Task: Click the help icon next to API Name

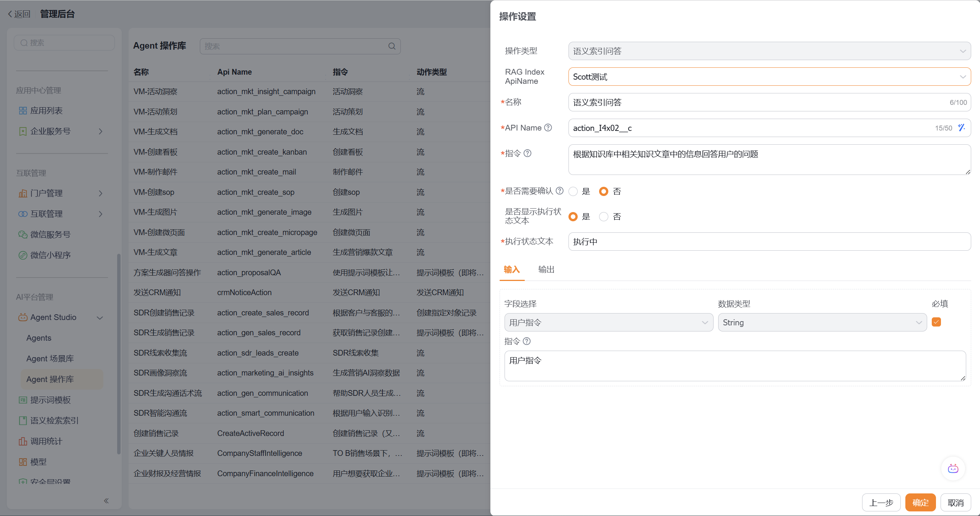Action: pos(548,127)
